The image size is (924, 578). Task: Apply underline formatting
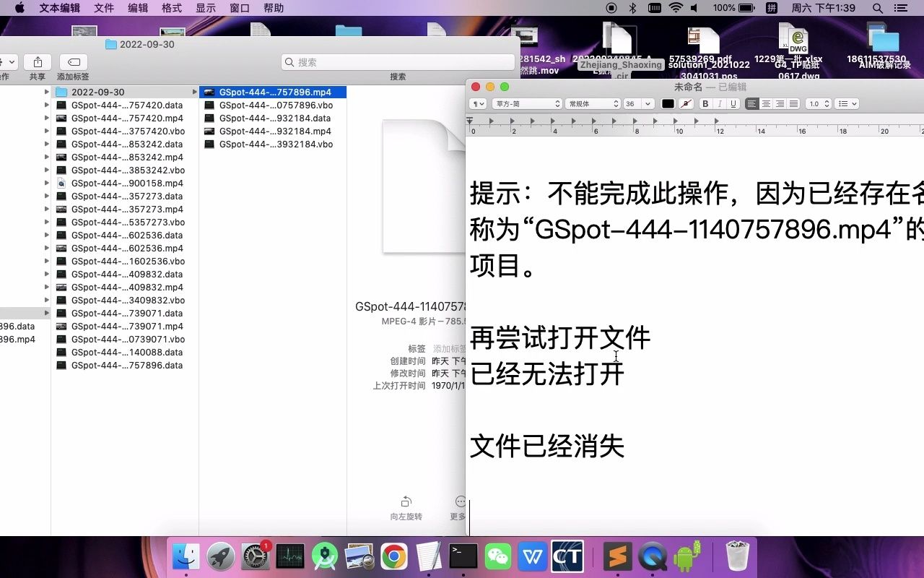(731, 103)
